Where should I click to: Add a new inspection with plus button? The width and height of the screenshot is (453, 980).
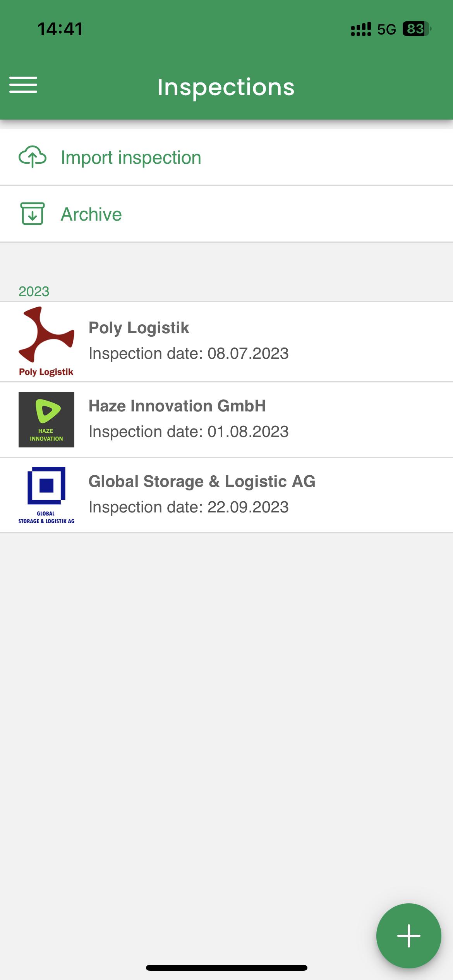click(x=408, y=935)
